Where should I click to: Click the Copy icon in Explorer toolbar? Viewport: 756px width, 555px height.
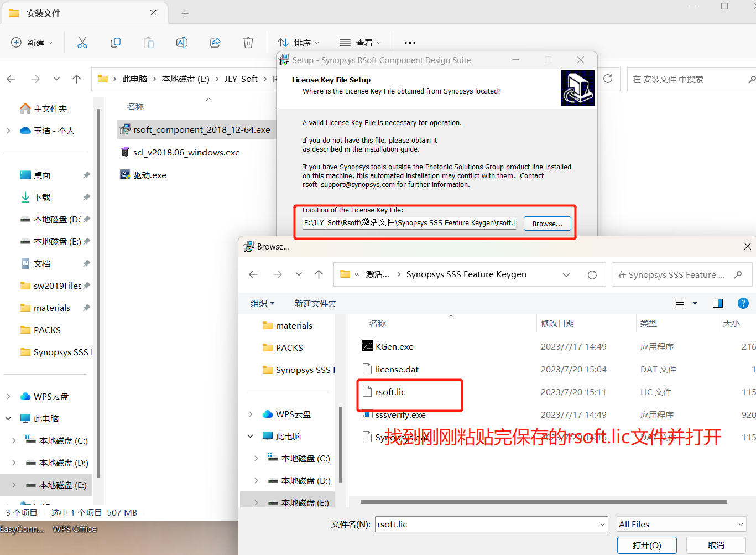(x=116, y=43)
